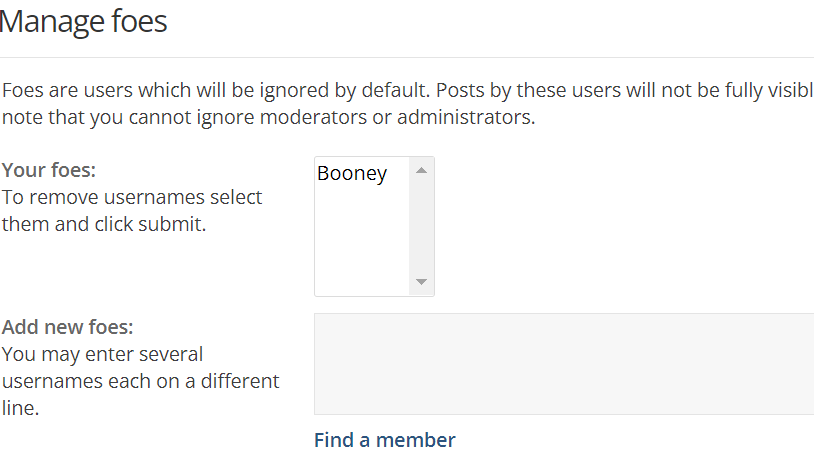Viewport: 814px width, 458px height.
Task: Click "usernames each on a different" text
Action: (140, 381)
